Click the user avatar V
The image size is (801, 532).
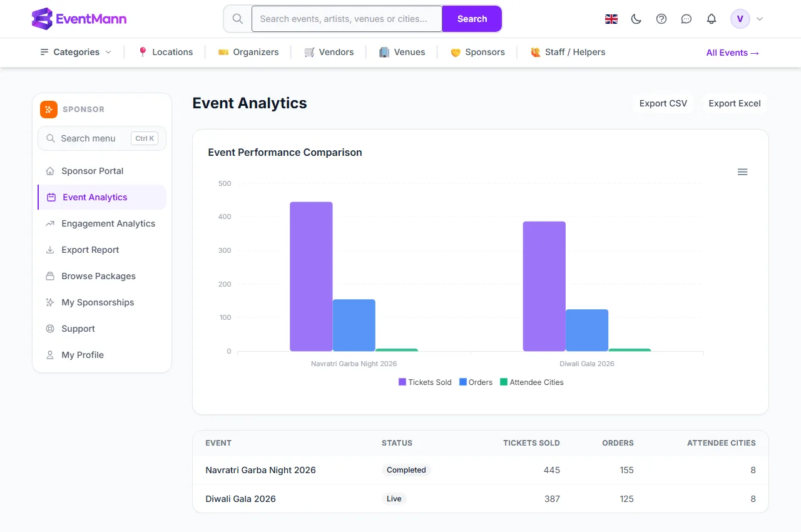point(740,19)
